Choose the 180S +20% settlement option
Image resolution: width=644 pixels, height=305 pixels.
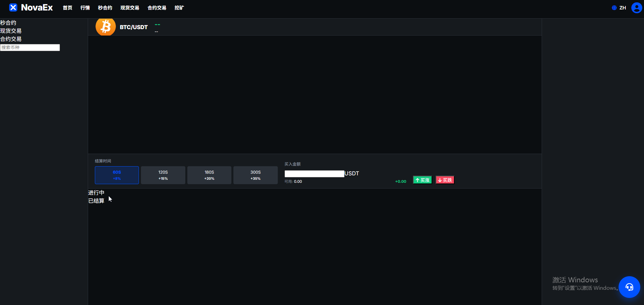point(209,175)
